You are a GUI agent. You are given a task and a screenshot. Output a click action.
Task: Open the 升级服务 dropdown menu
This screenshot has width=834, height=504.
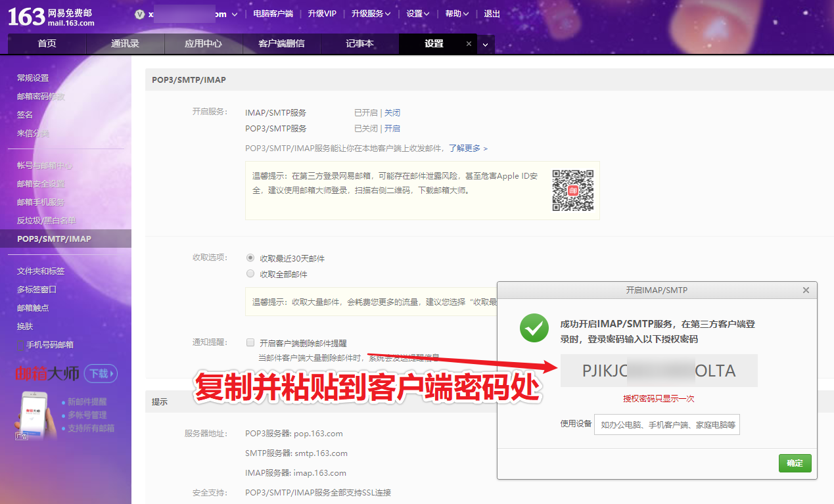point(371,14)
